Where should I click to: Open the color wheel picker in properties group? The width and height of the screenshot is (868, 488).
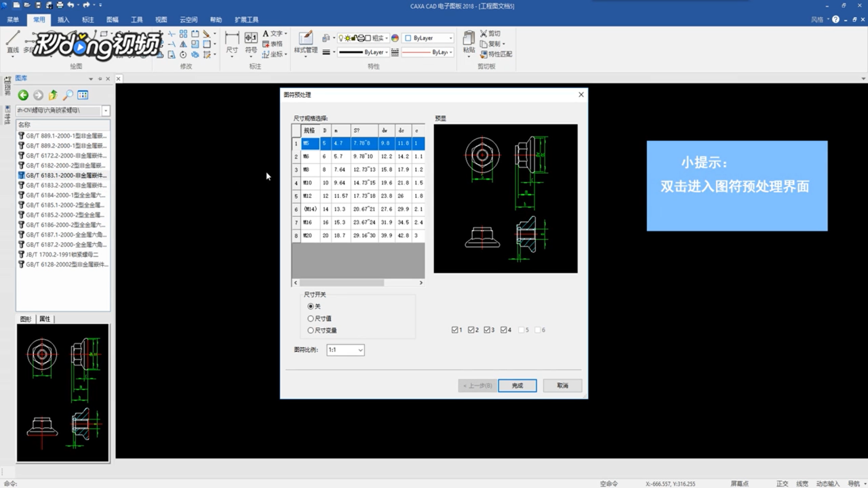coord(395,38)
